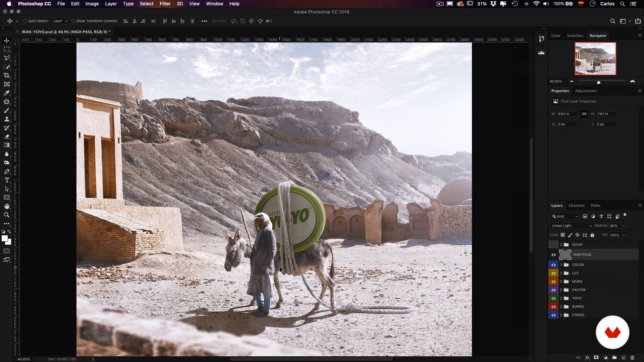
Task: Create new fill or adjustment layer
Action: 605,358
